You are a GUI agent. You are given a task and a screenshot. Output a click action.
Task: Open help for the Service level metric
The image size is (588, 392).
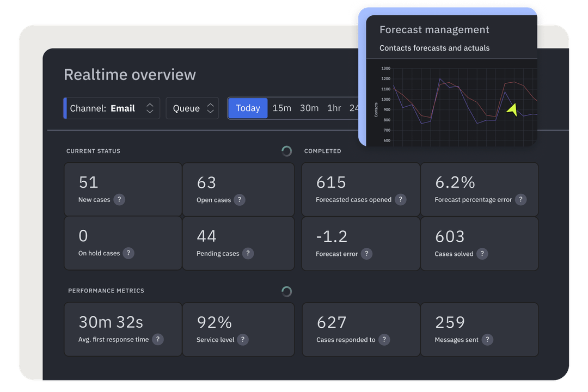(242, 340)
